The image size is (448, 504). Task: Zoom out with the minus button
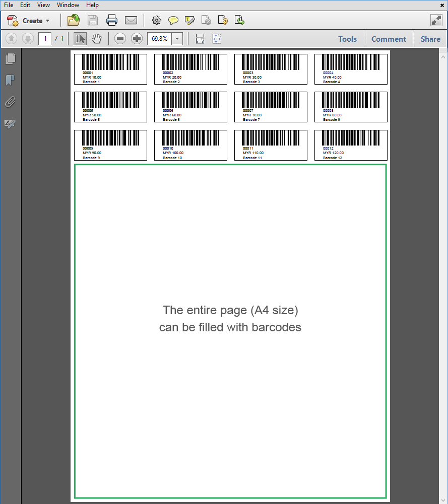120,39
